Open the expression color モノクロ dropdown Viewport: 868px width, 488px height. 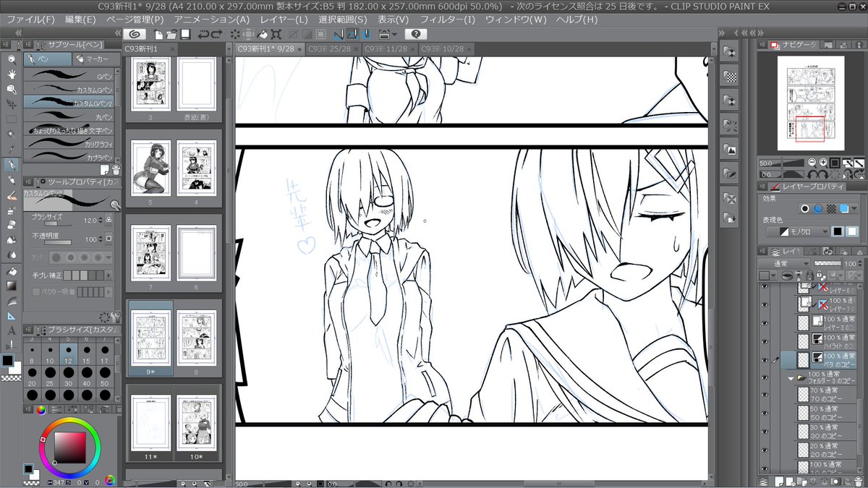[x=796, y=231]
